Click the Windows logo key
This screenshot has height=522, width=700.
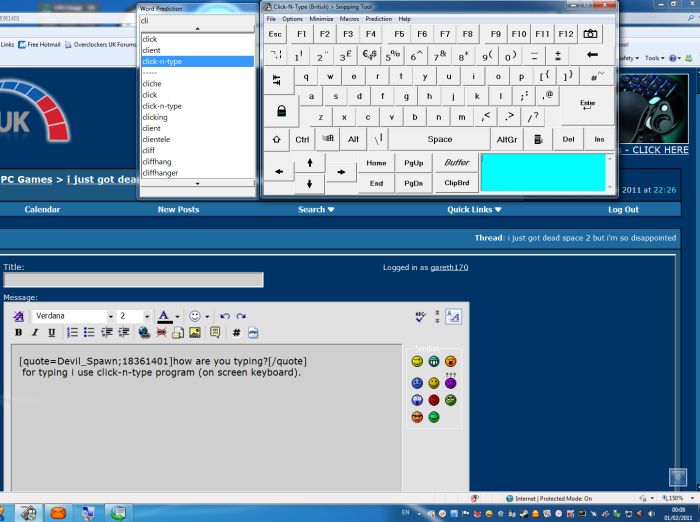click(326, 140)
